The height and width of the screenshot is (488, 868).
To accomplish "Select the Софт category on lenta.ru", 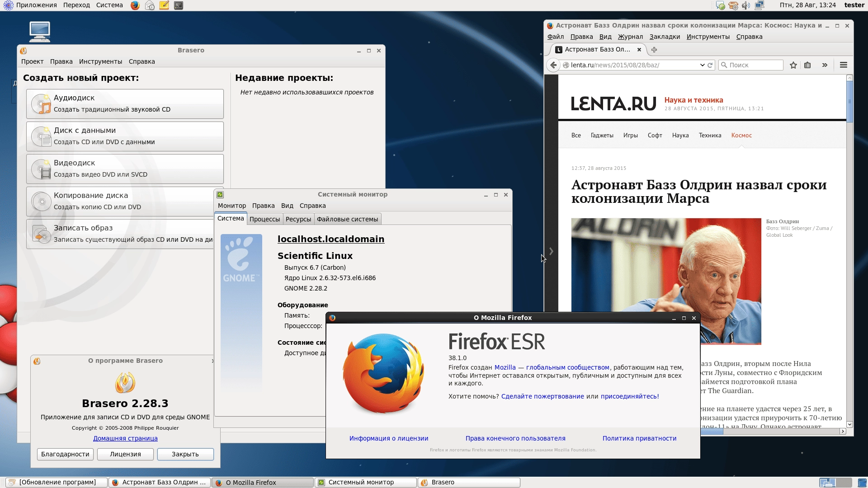I will [x=655, y=136].
